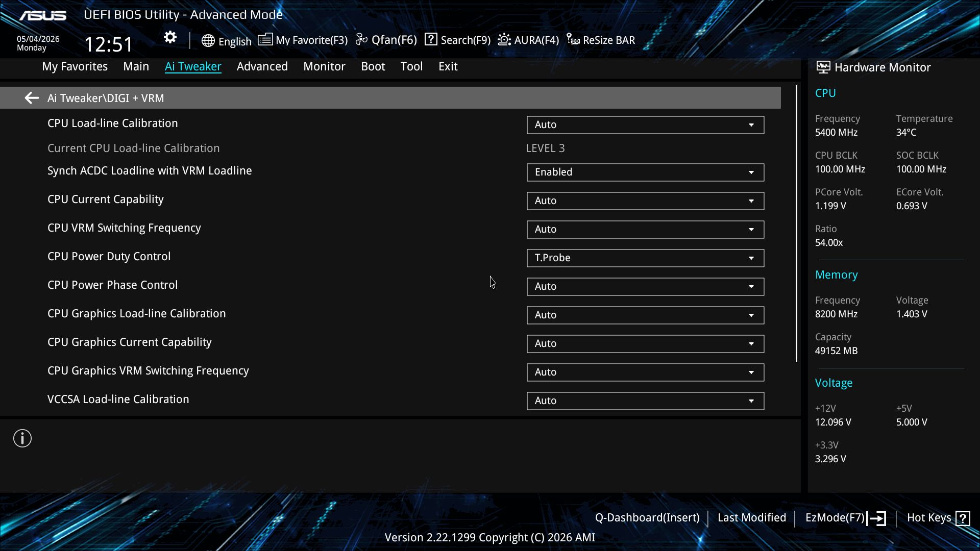Click AURA(F4) label
The width and height of the screenshot is (980, 551).
click(x=536, y=40)
